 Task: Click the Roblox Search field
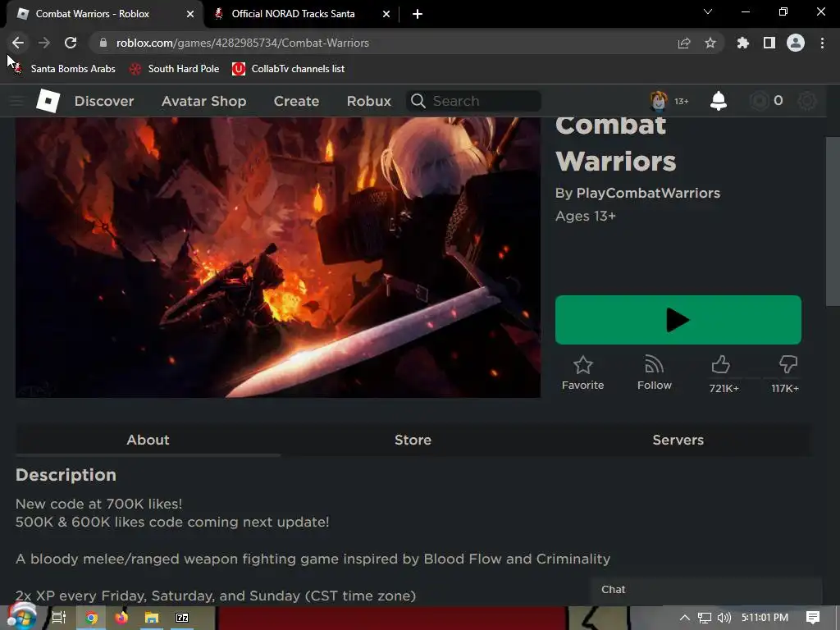[474, 101]
